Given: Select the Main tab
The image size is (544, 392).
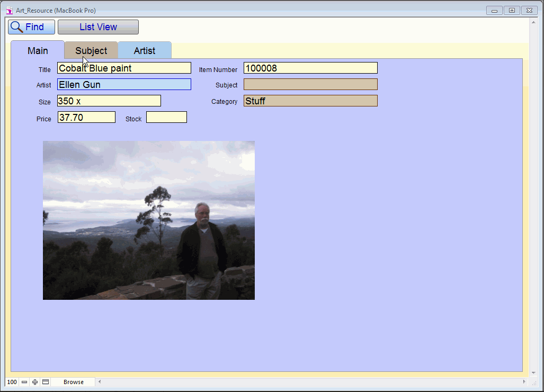Looking at the screenshot, I should pyautogui.click(x=38, y=51).
